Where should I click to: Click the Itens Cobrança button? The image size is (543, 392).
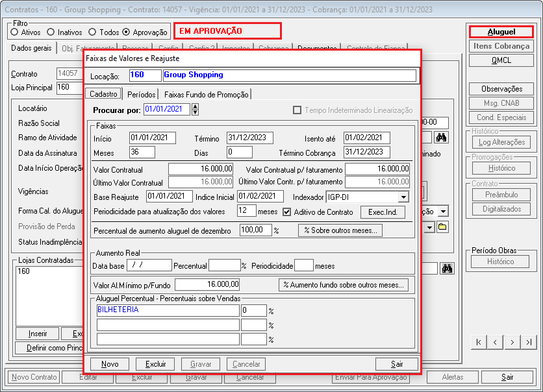click(x=501, y=46)
